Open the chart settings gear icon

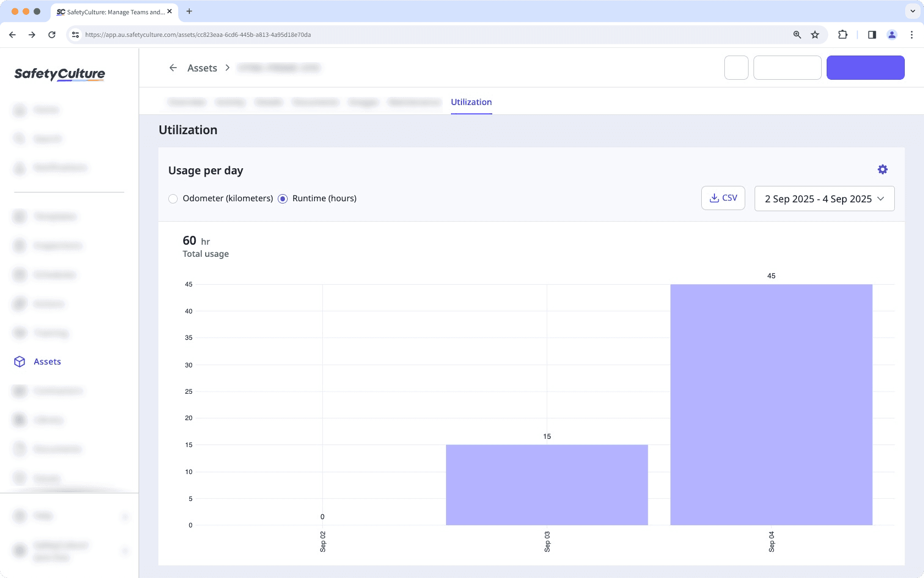click(882, 169)
